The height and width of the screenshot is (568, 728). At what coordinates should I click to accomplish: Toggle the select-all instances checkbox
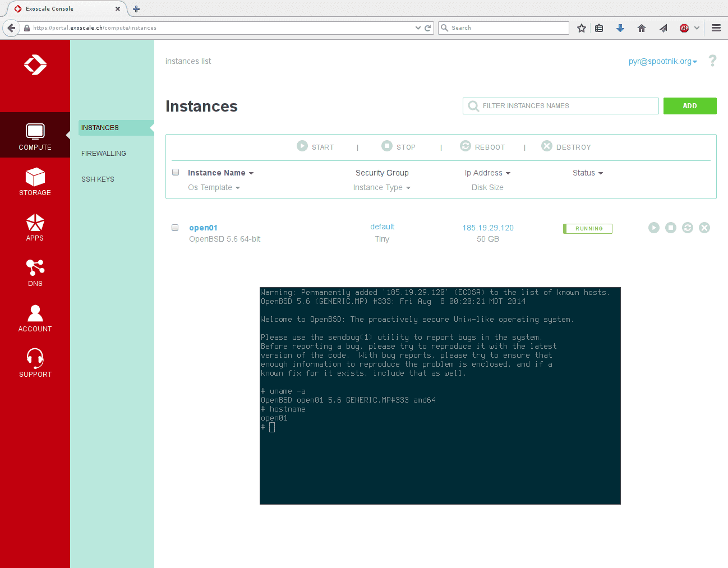point(176,172)
